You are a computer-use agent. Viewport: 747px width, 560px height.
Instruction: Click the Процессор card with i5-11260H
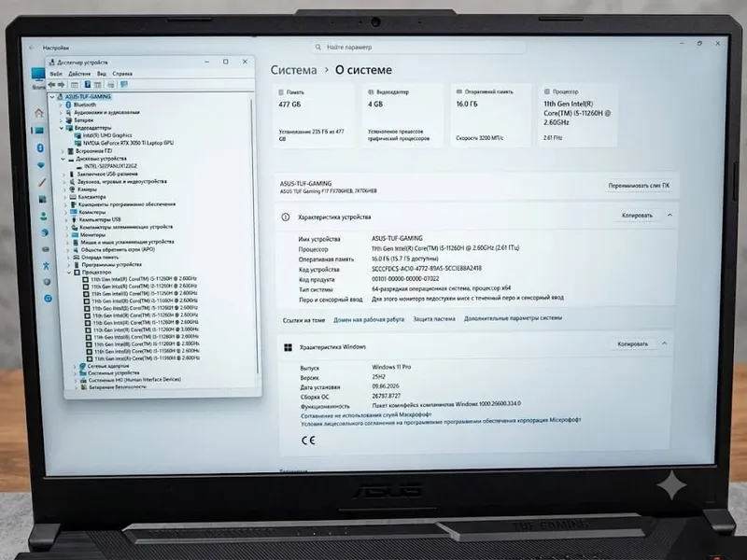point(578,115)
